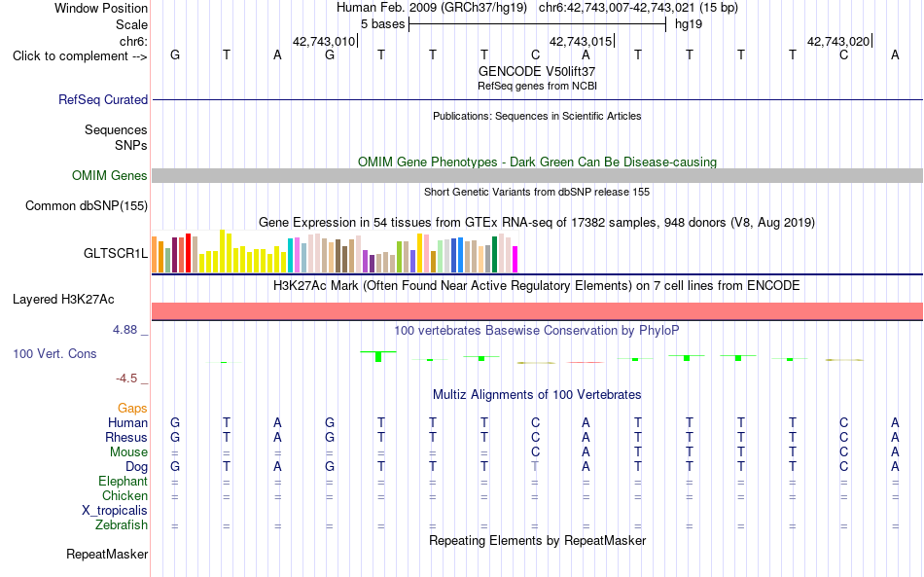This screenshot has height=577, width=924.
Task: Click the '4.88' upper PhyloP axis value
Action: point(124,330)
